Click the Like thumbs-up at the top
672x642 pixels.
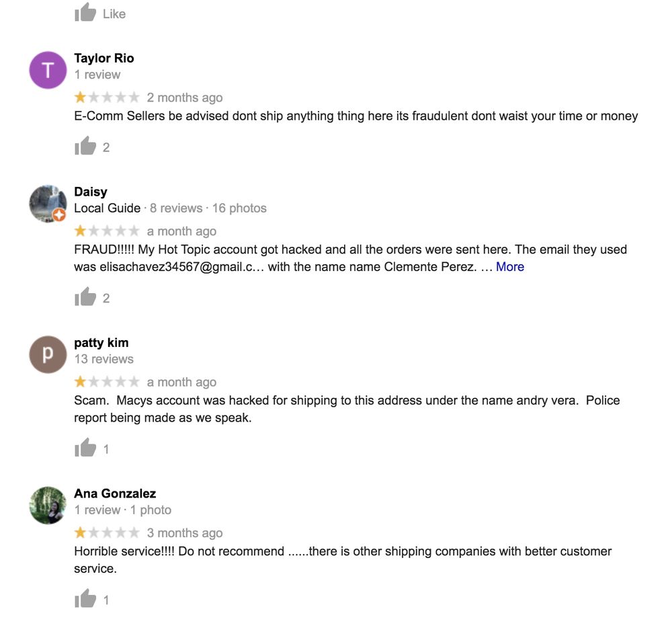85,13
